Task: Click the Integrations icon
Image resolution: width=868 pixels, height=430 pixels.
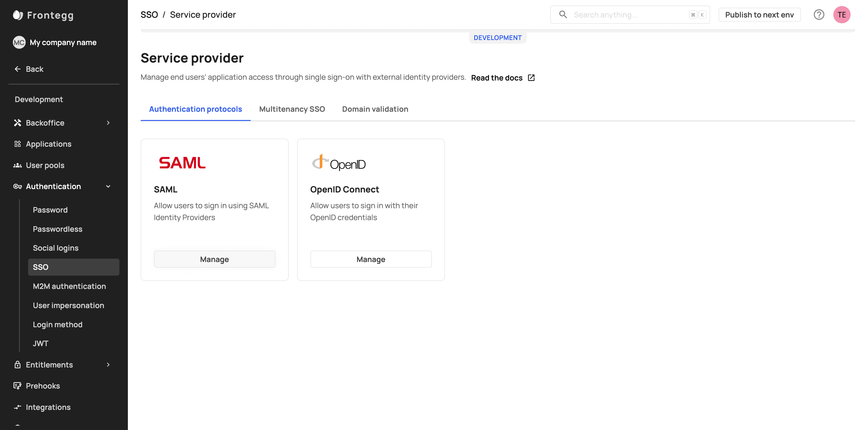Action: coord(17,407)
